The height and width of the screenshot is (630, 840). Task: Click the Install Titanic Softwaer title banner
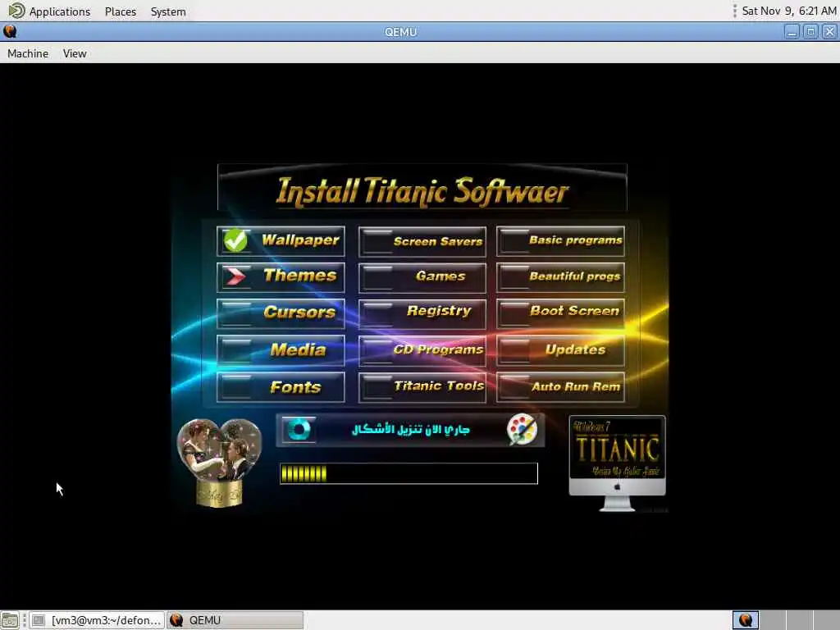point(422,189)
